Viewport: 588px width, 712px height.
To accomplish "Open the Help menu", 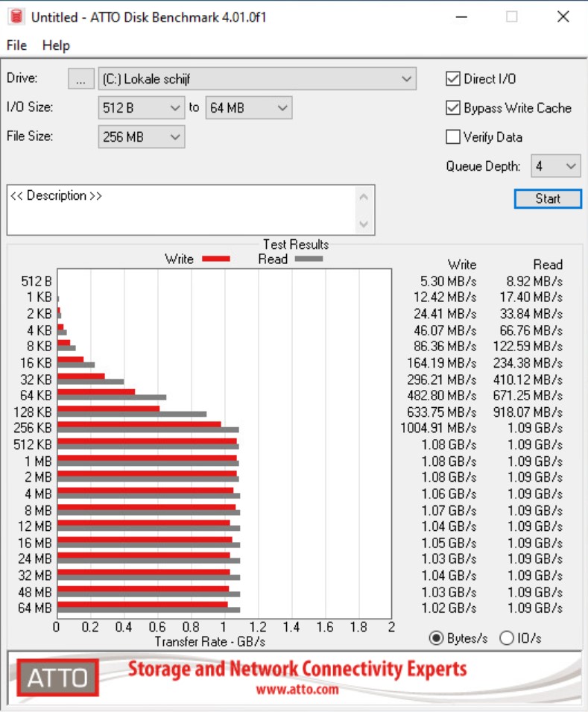I will click(56, 45).
